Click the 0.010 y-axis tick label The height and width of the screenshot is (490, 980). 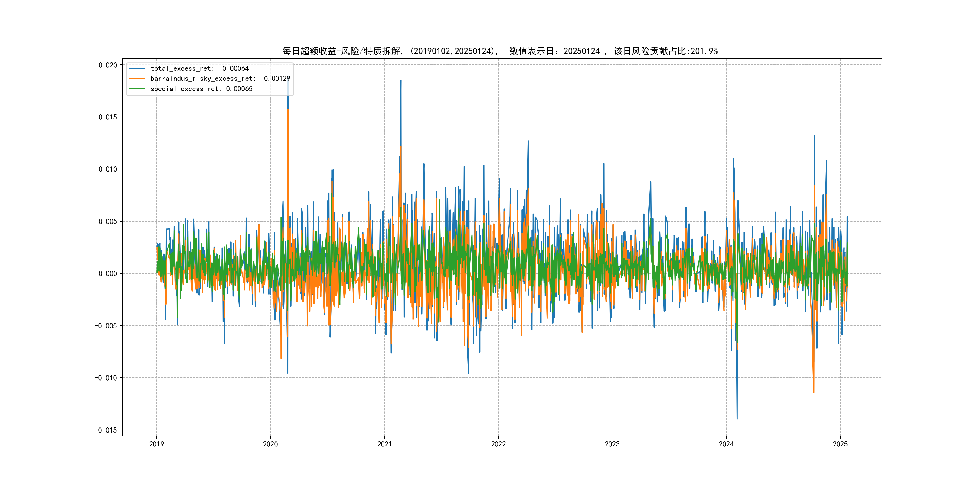108,169
